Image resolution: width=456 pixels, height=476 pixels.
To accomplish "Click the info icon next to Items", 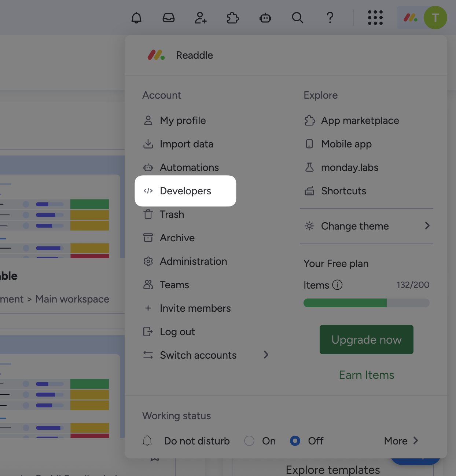I will click(337, 285).
